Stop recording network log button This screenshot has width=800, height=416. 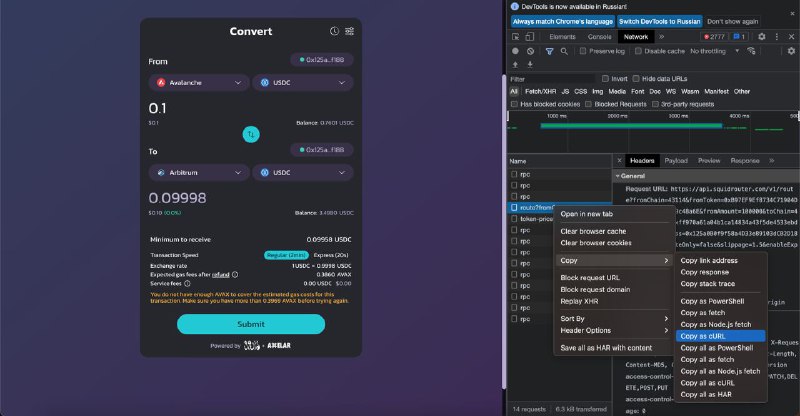click(x=515, y=51)
